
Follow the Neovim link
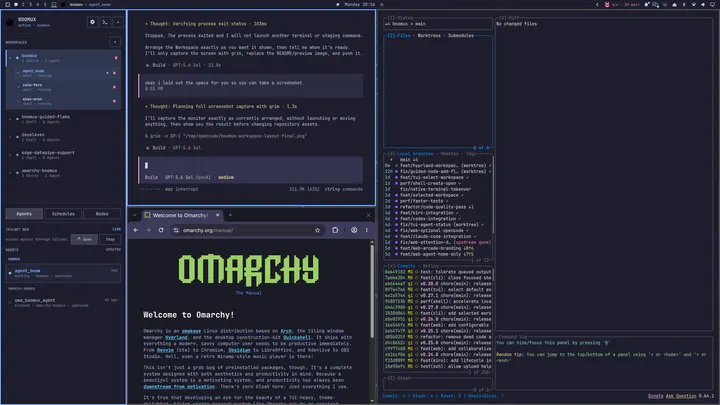165,350
